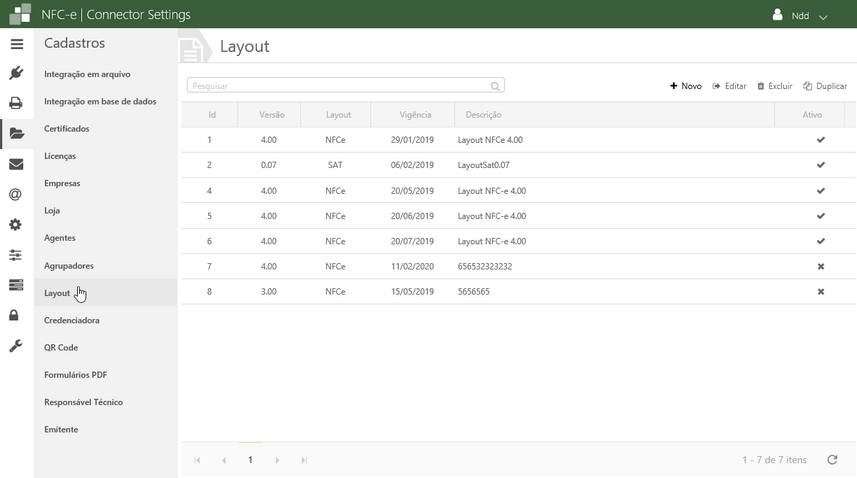Click the Duplicar button
This screenshot has width=857, height=478.
[825, 86]
